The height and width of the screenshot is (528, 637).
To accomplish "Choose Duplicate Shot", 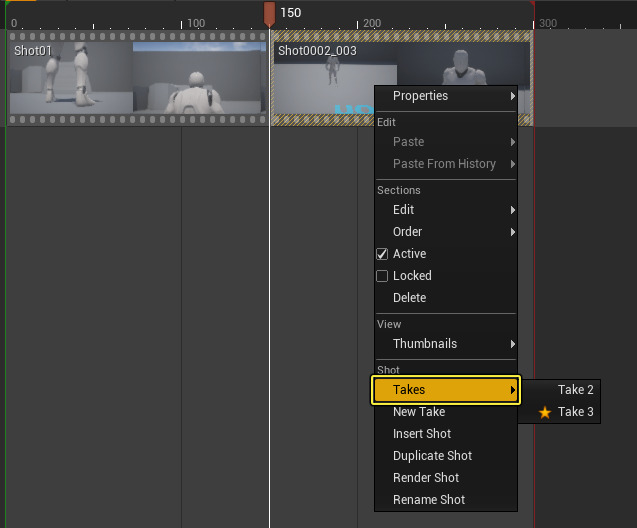I will pyautogui.click(x=446, y=456).
